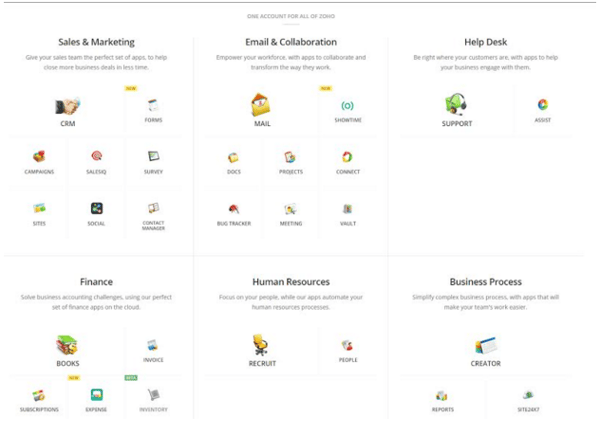Click the CREATOR text label

pyautogui.click(x=486, y=363)
